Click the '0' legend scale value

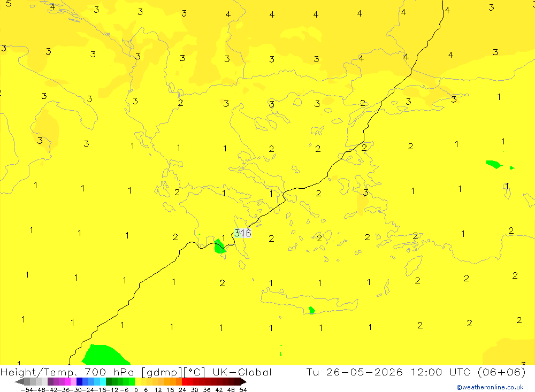(x=136, y=390)
